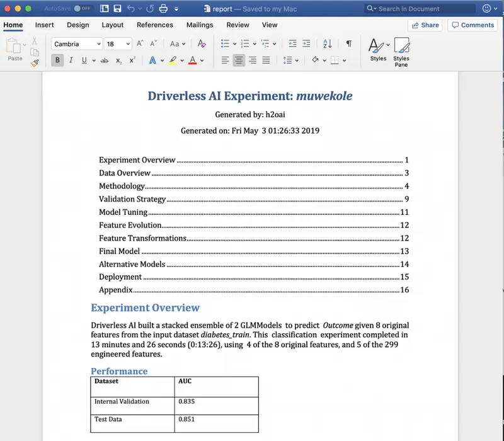Align text right
The width and height of the screenshot is (504, 441).
point(253,60)
